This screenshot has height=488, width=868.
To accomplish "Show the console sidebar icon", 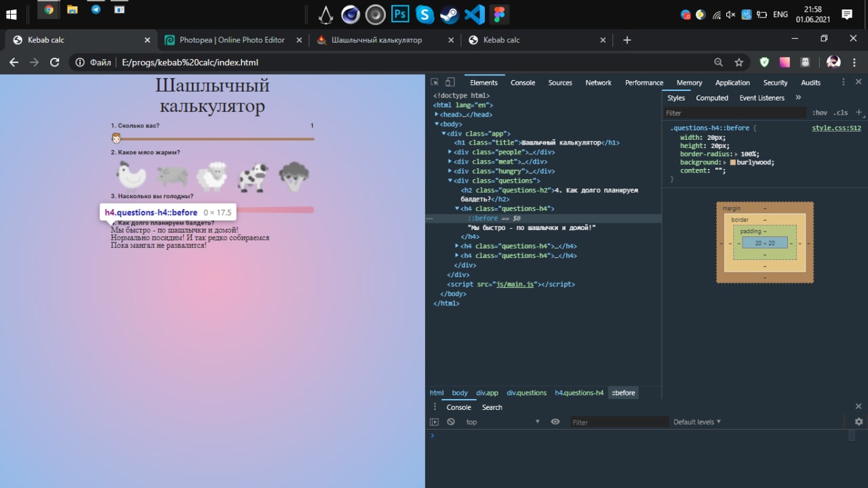I will coord(435,421).
